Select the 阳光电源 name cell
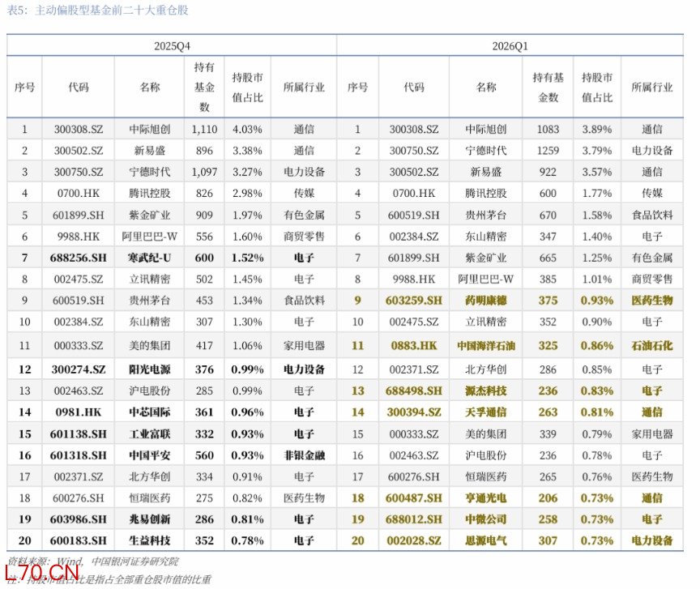 coord(150,369)
